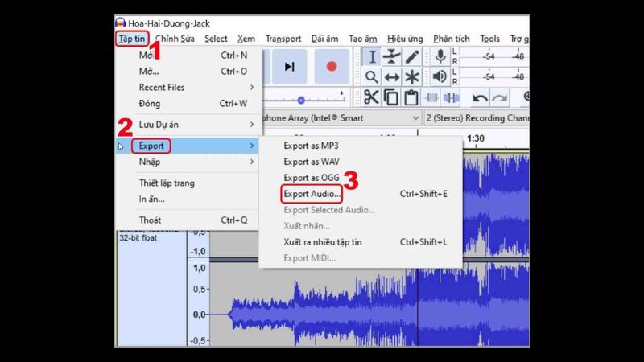The height and width of the screenshot is (362, 644).
Task: Open Thiết lập trang
Action: [189, 183]
